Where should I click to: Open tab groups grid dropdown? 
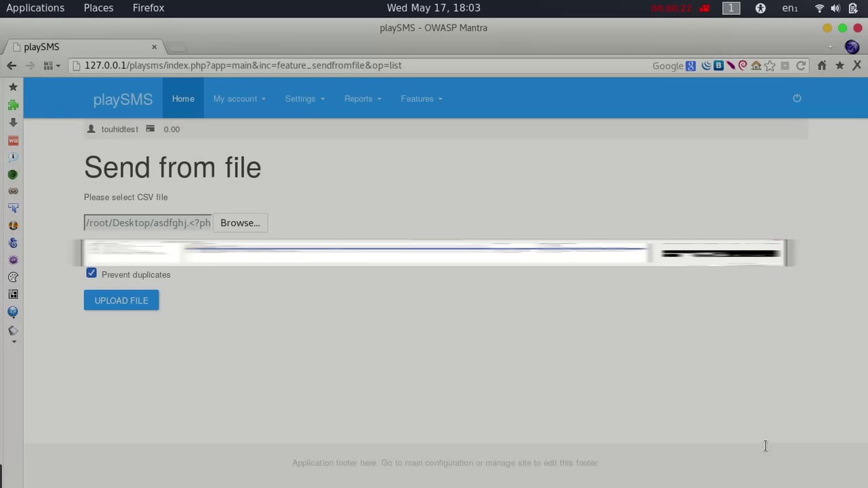(x=52, y=66)
